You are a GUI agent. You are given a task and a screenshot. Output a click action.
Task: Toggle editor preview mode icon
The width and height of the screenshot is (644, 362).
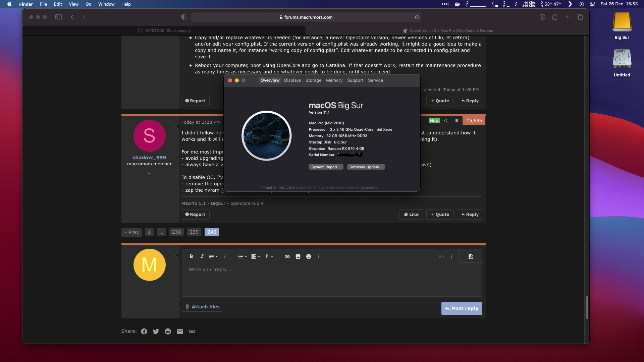(471, 256)
